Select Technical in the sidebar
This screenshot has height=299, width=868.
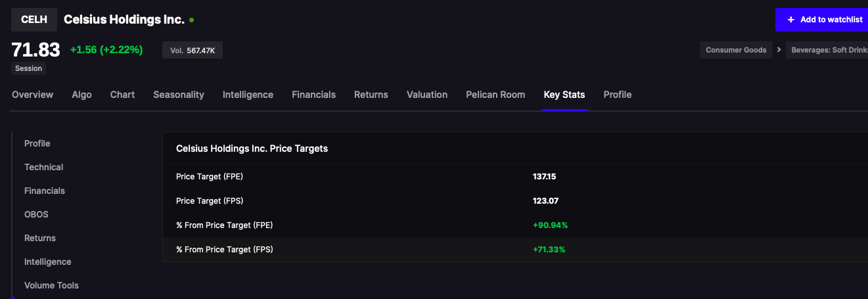coord(43,167)
